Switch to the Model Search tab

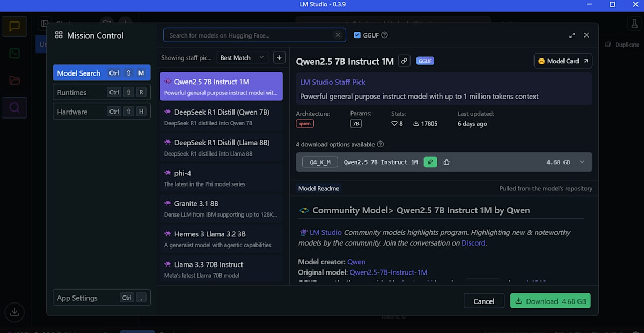tap(101, 73)
